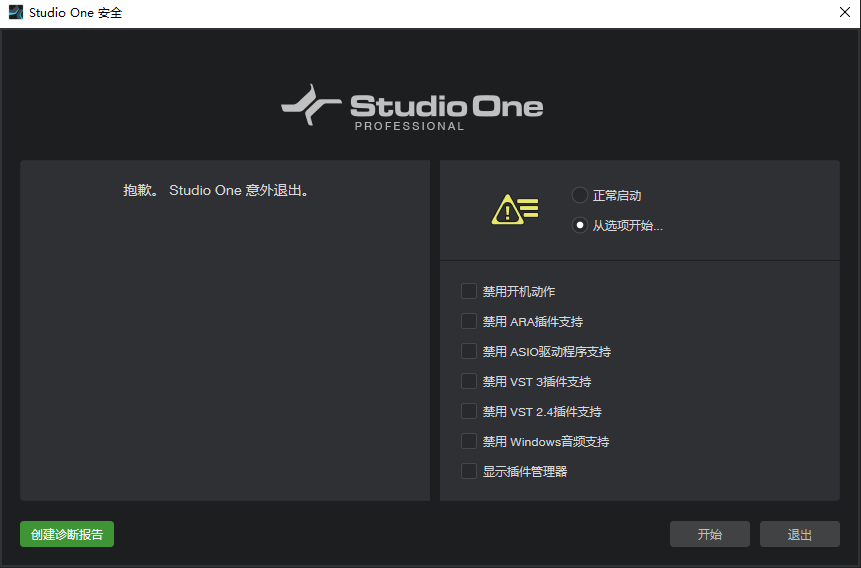This screenshot has width=861, height=568.
Task: Click the Studio One 安全 window title
Action: coord(76,13)
